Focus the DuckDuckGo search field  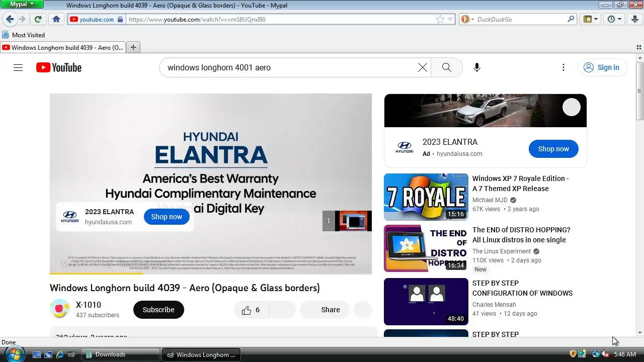click(x=521, y=19)
